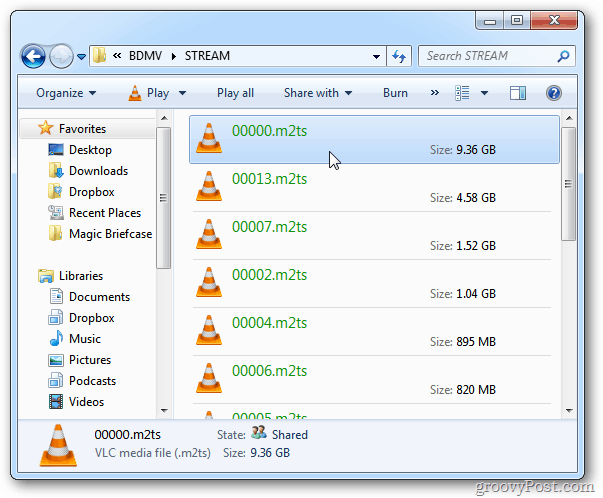Open Downloads in Favorites

[98, 171]
